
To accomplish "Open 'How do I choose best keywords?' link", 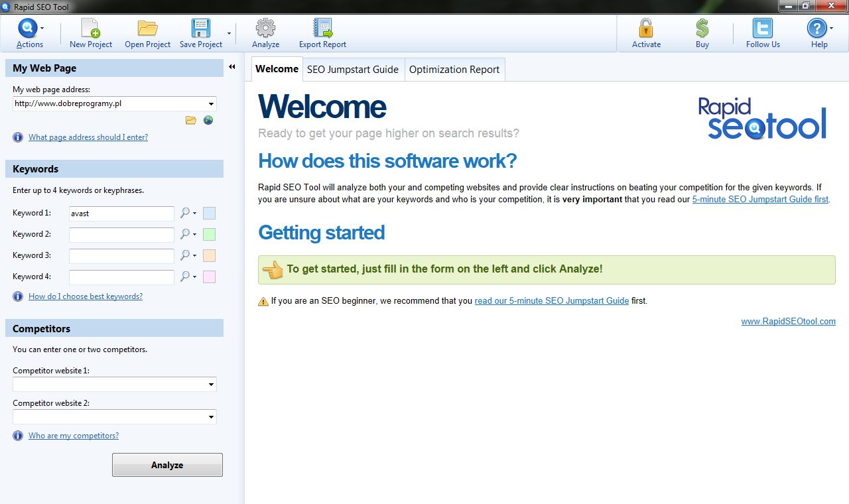I will coord(86,296).
